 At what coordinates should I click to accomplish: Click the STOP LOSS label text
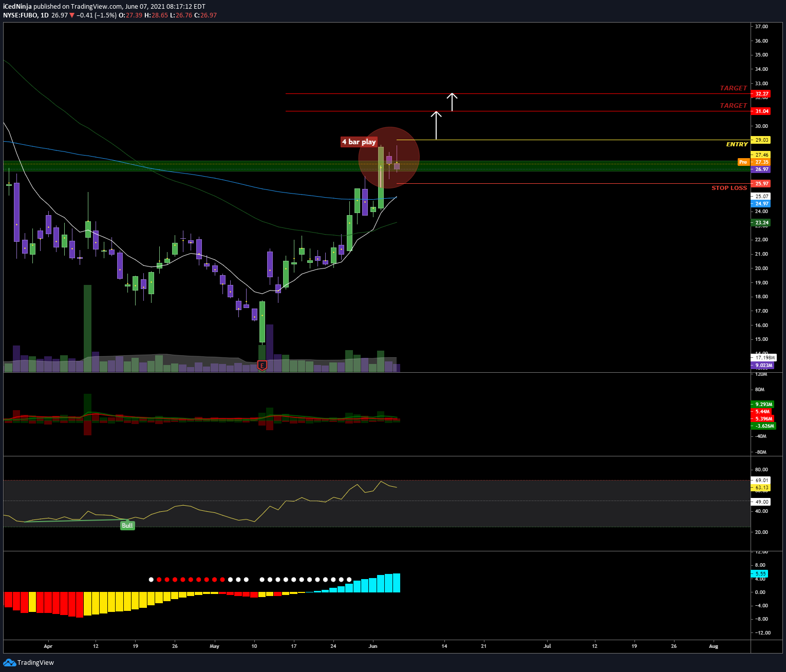tap(729, 188)
